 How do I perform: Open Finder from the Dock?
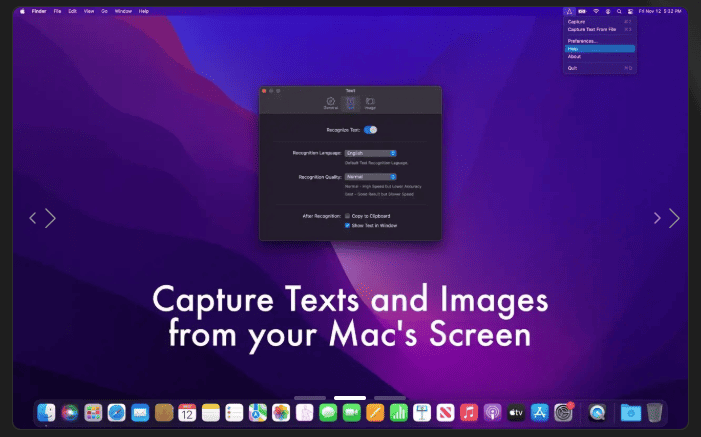[46, 412]
